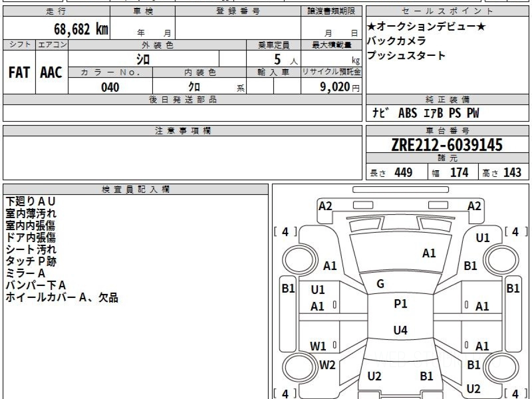Select the inspector note 室内薄汚れ
Image resolution: width=532 pixels, height=399 pixels.
tap(31, 214)
